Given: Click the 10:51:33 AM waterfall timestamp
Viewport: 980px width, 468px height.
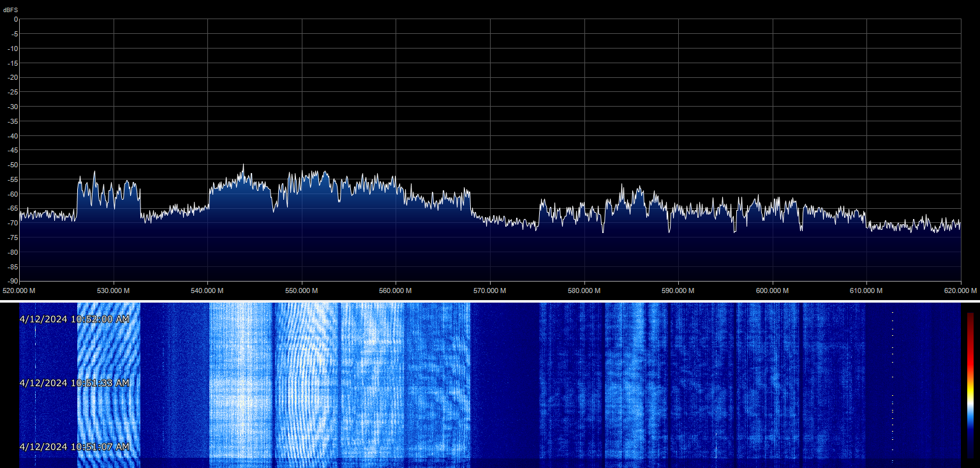Looking at the screenshot, I should [75, 383].
